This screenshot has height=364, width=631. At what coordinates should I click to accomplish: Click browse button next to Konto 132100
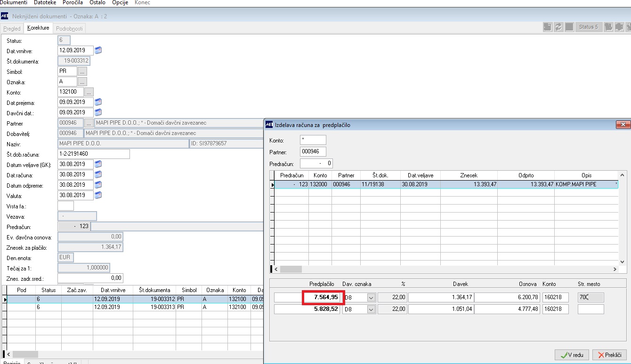89,92
